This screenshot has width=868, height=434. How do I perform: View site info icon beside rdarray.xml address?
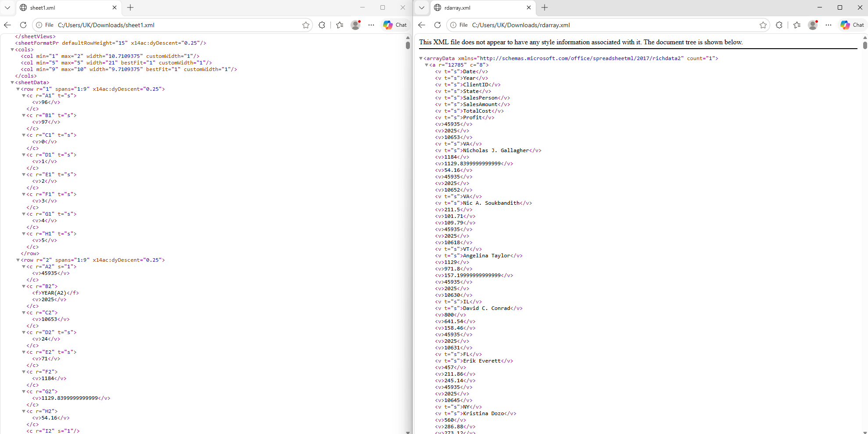(x=453, y=25)
